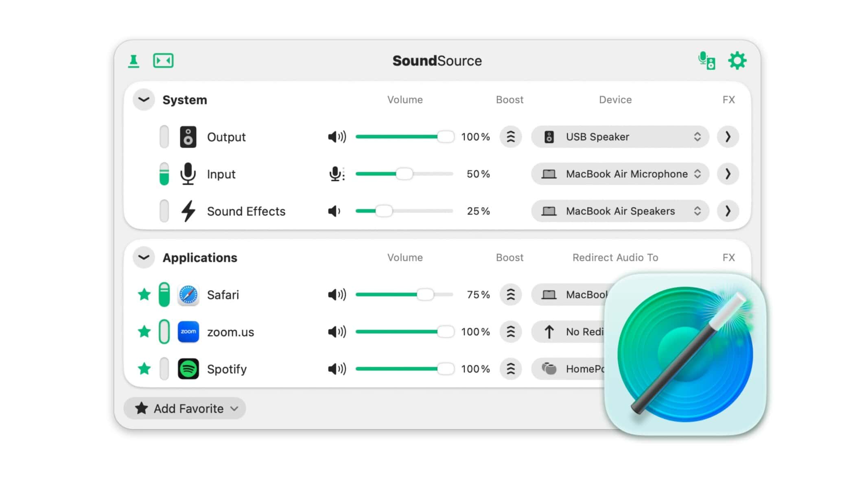Click the zoom.us 100% volume value

click(x=475, y=332)
